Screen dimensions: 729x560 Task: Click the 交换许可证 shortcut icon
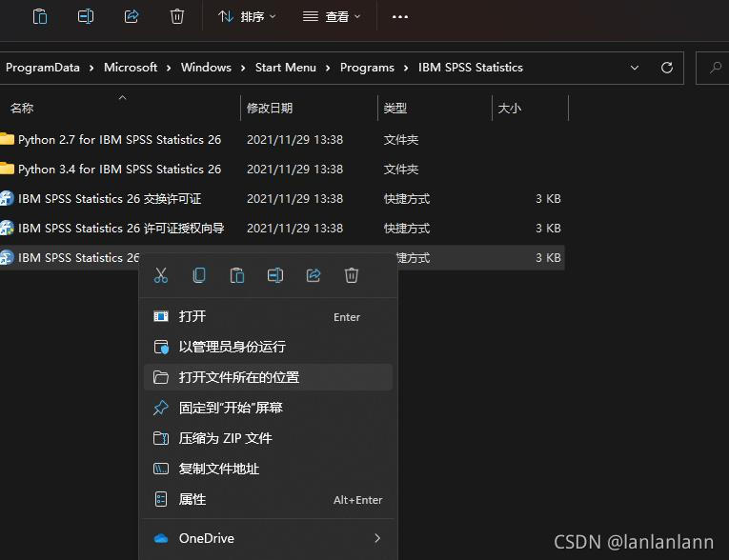[7, 198]
